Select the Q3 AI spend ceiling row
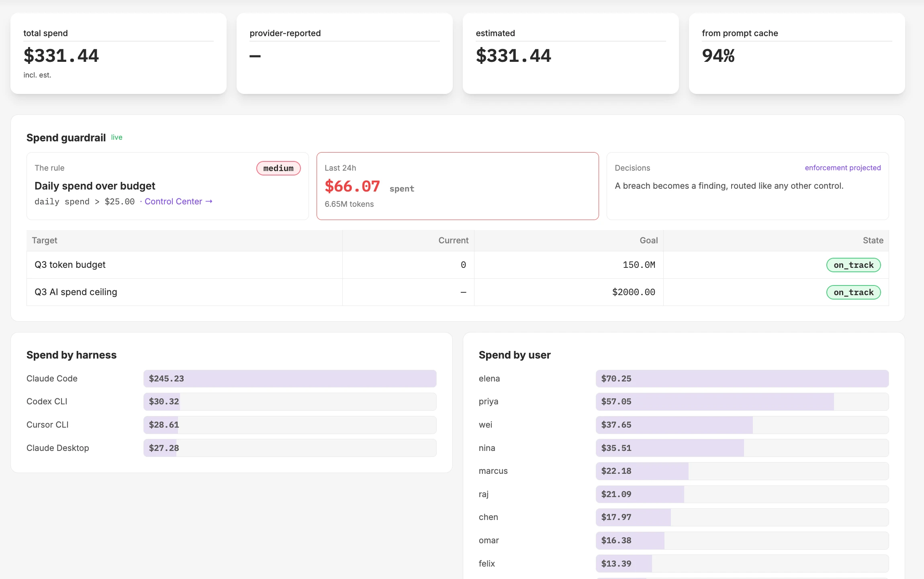Screen dimensions: 924x579 (x=458, y=292)
